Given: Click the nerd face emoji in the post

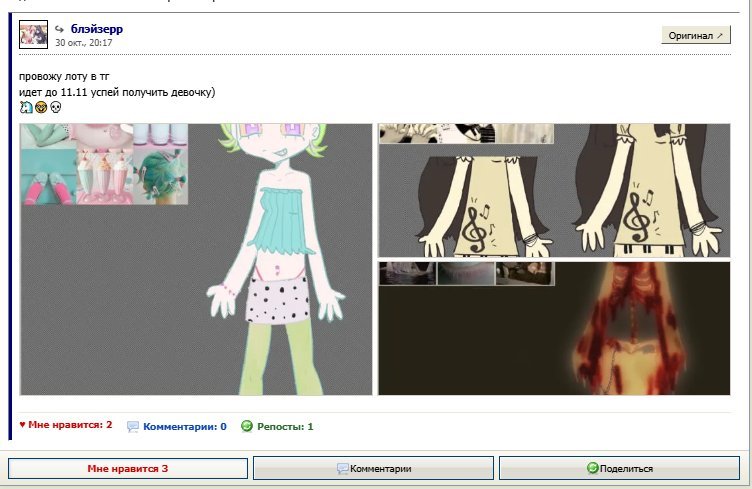Looking at the screenshot, I should (x=41, y=107).
